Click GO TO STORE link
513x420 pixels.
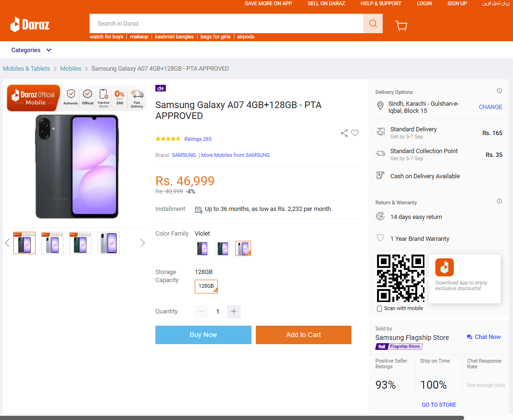click(x=439, y=405)
